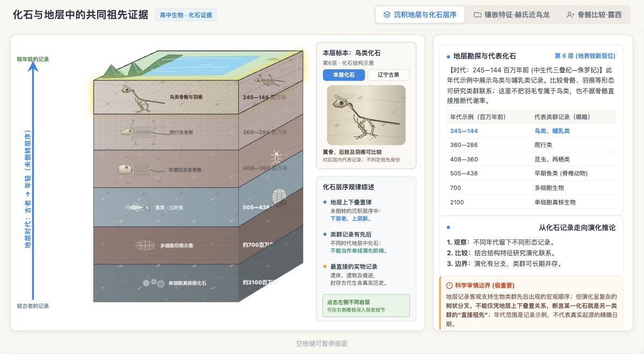Click the 本层标本：鸟类化石 heading
The width and height of the screenshot is (644, 354).
(x=352, y=53)
